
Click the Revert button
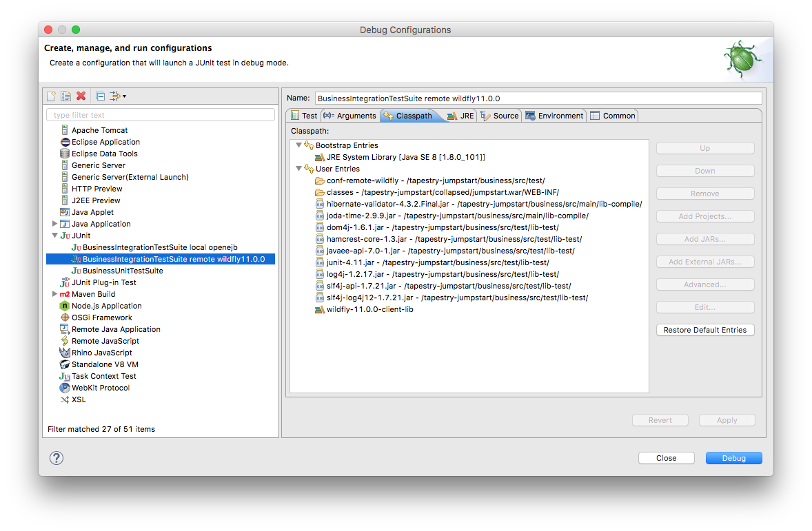pyautogui.click(x=660, y=420)
